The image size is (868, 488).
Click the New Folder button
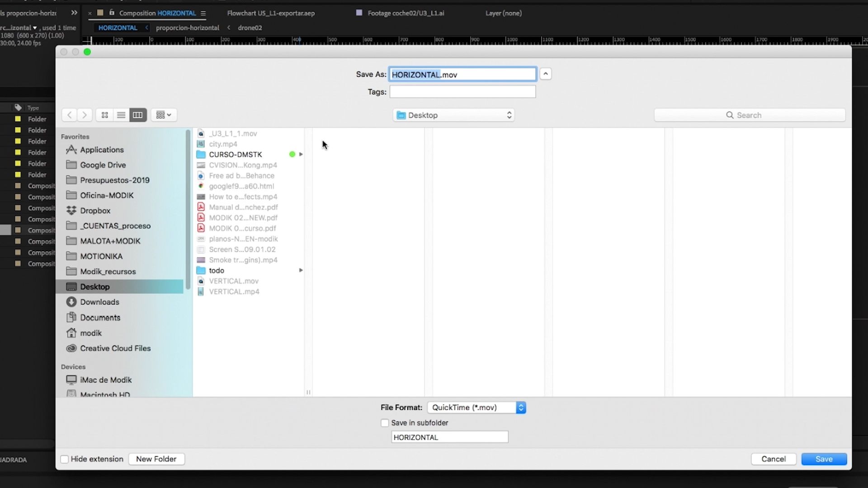point(156,459)
